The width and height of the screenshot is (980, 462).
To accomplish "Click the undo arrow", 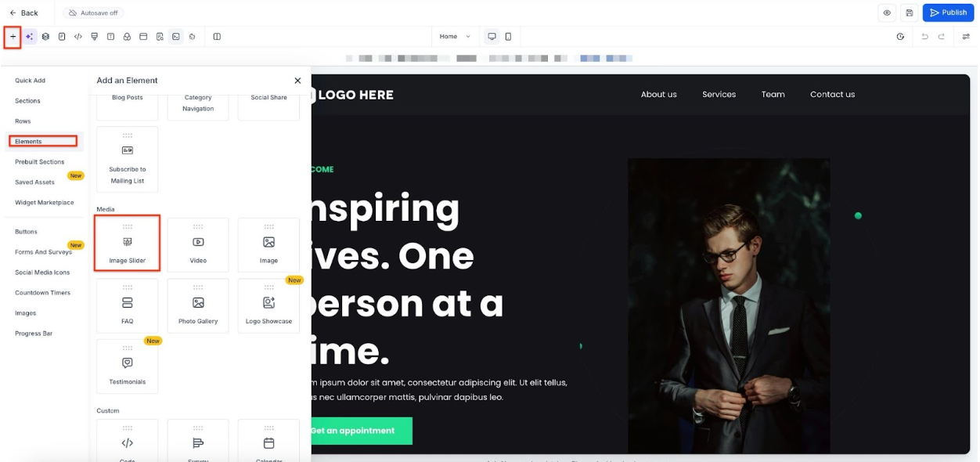I will (924, 37).
